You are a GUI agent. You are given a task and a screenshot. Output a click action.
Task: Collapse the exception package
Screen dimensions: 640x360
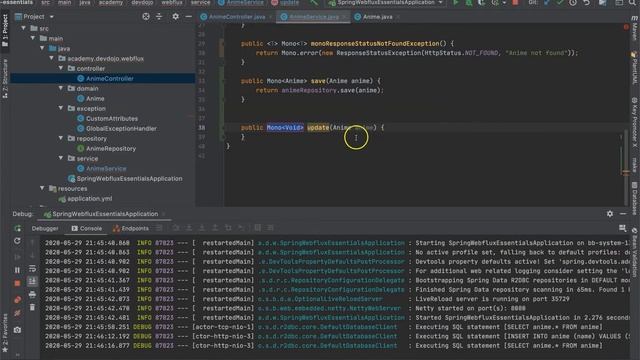pyautogui.click(x=61, y=108)
